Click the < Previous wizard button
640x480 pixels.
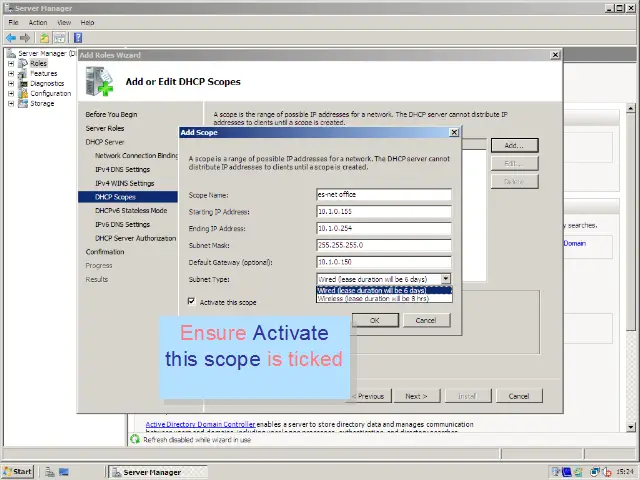pos(368,396)
